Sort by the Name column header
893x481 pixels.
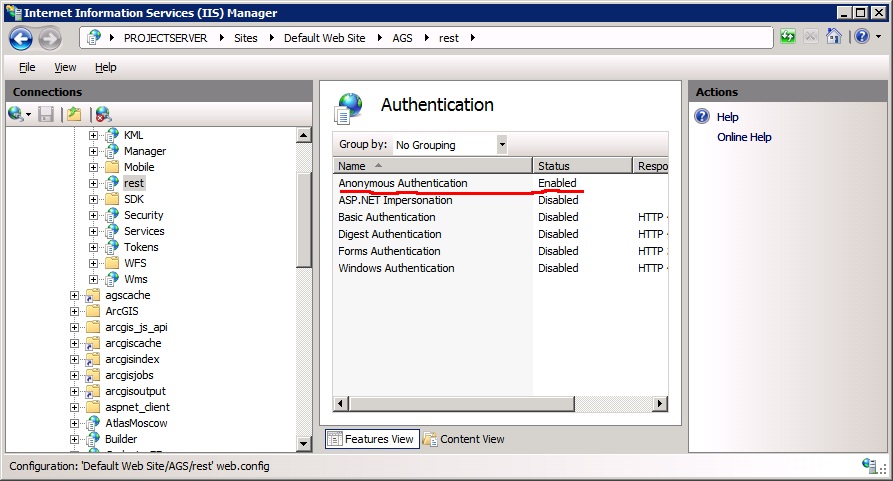(432, 166)
